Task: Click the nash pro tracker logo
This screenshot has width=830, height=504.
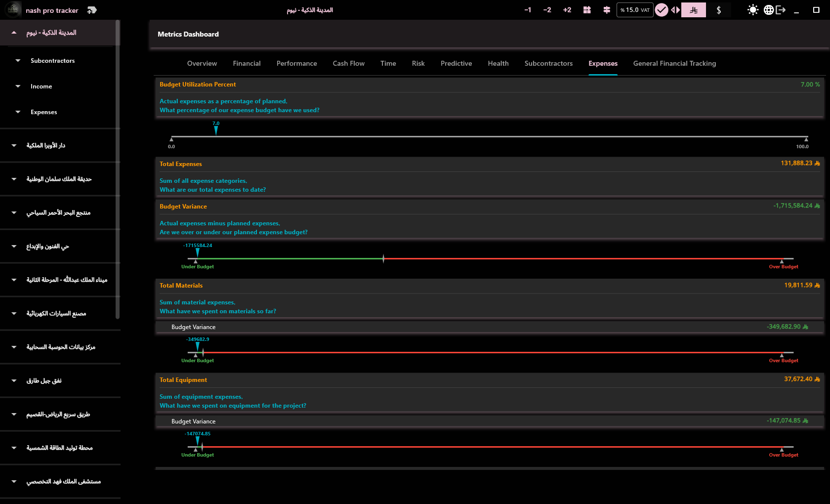Action: (x=13, y=9)
